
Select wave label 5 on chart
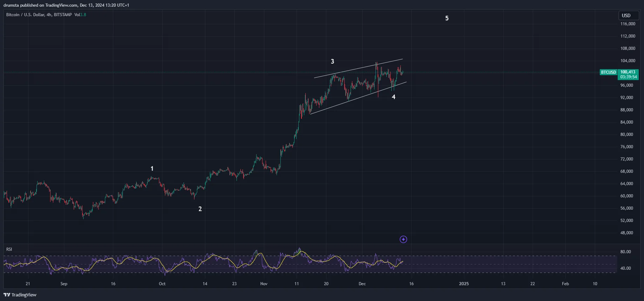point(447,18)
